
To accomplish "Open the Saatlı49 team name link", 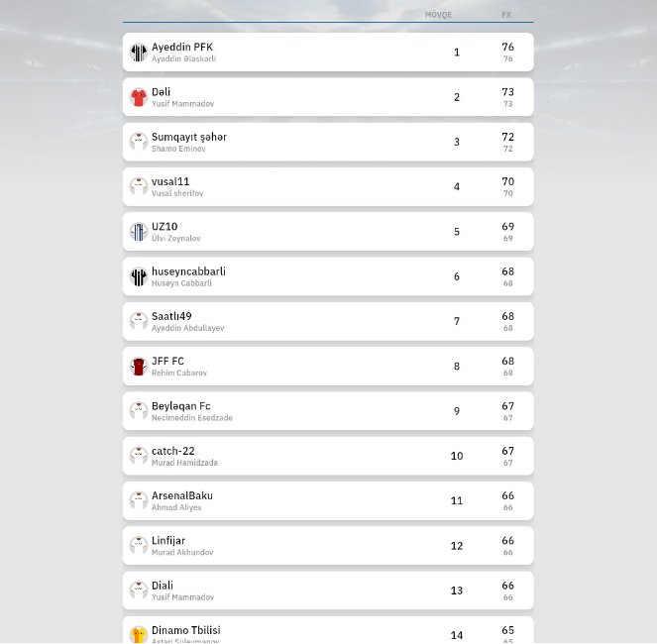I will [x=171, y=316].
